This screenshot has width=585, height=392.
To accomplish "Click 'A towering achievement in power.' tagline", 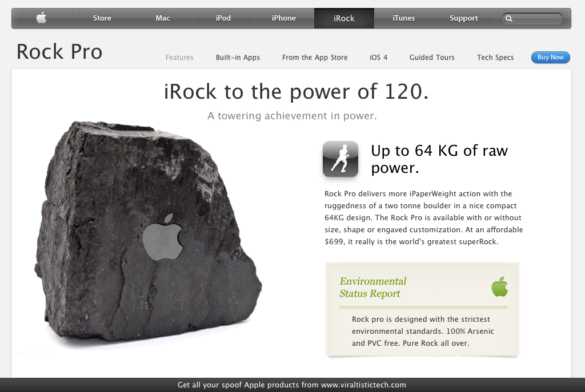I will click(x=292, y=116).
